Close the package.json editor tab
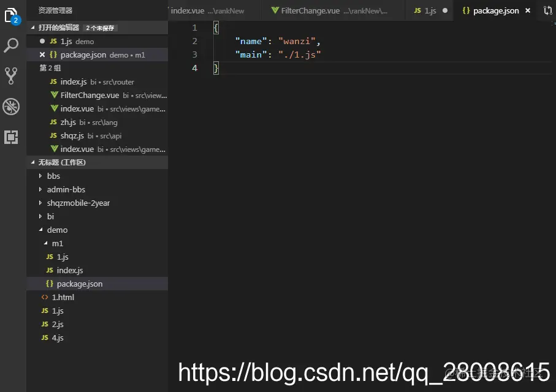The height and width of the screenshot is (392, 556). 528,10
